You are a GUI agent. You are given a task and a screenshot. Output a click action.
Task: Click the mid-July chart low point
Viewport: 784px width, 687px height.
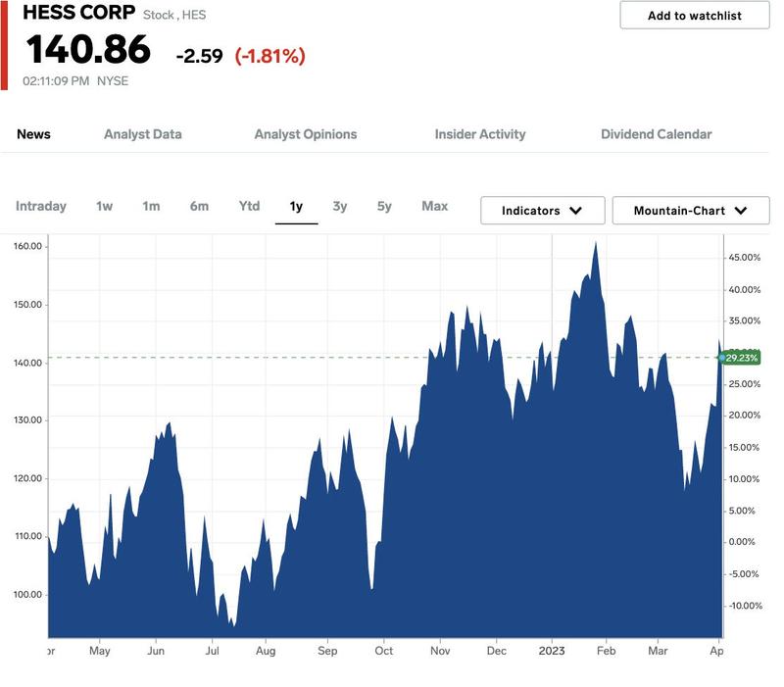234,625
